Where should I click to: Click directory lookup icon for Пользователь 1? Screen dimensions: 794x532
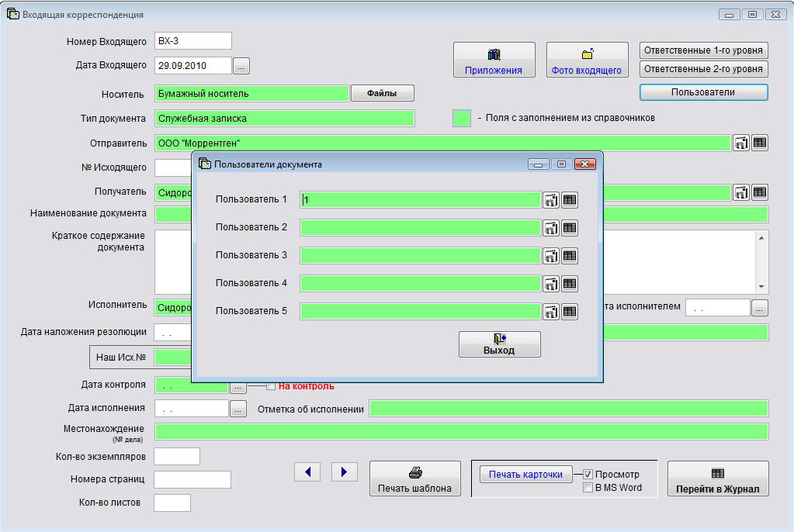pyautogui.click(x=550, y=200)
